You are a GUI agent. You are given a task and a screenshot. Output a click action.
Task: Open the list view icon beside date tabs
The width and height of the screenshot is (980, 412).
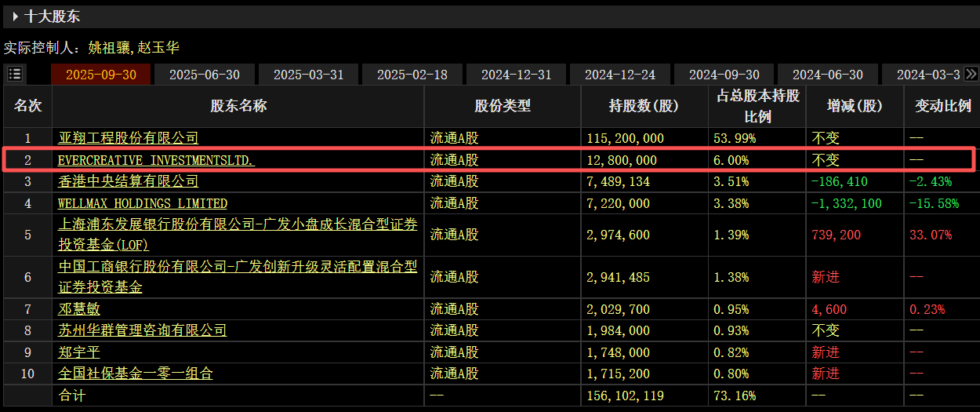(x=15, y=74)
